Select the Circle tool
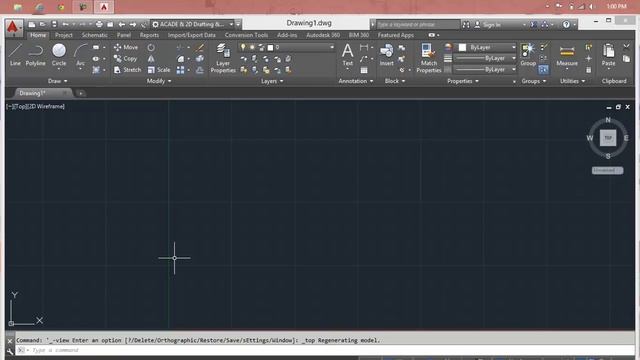This screenshot has height=360, width=640. [x=59, y=55]
